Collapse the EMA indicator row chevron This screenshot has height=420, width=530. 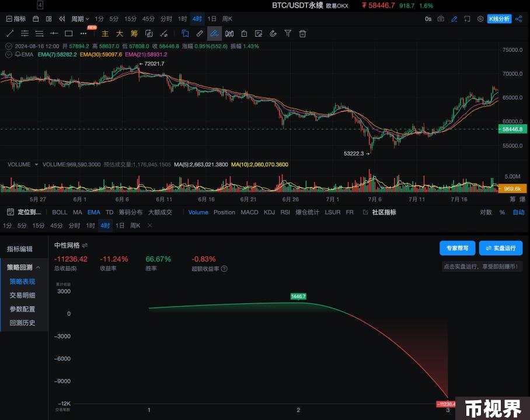pyautogui.click(x=8, y=54)
